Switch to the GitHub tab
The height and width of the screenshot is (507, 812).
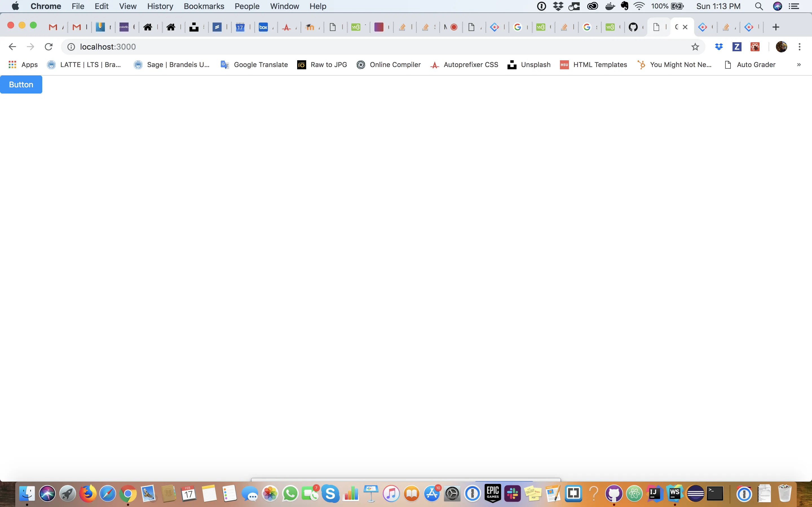(x=633, y=27)
